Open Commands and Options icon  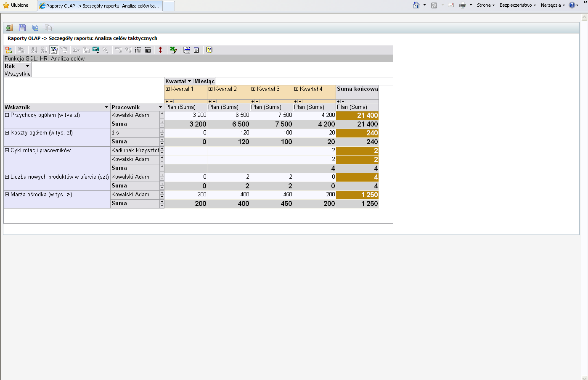[x=187, y=50]
